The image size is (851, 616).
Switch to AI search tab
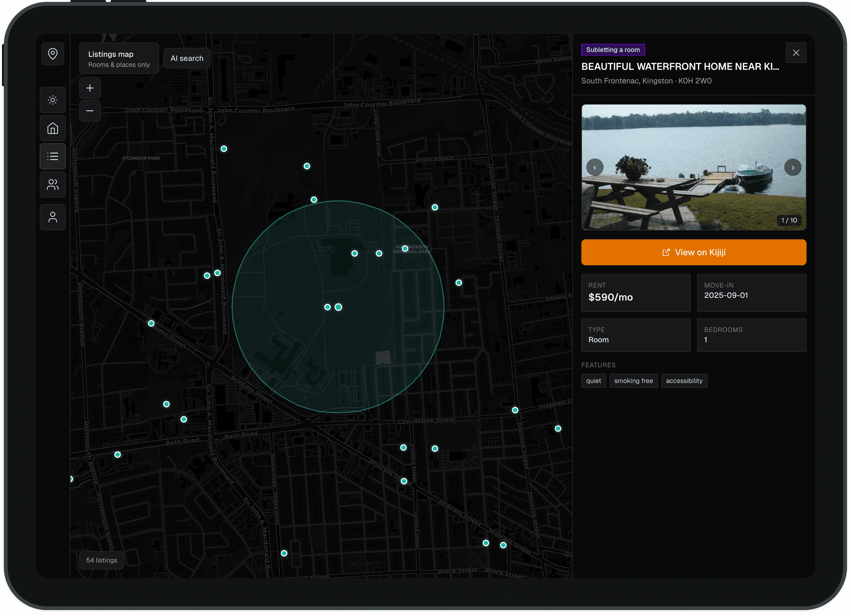pyautogui.click(x=187, y=59)
